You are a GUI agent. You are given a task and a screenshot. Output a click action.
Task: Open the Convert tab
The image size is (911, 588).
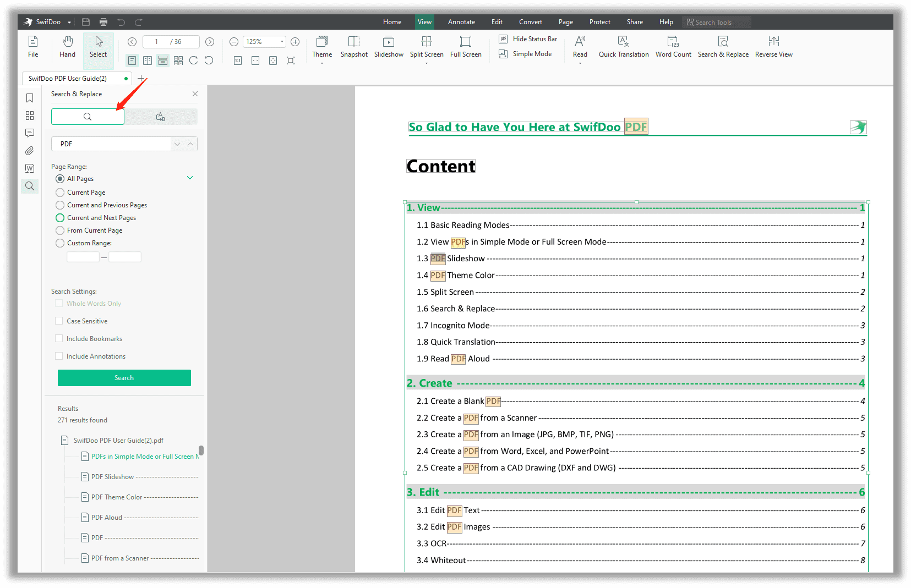click(x=531, y=22)
